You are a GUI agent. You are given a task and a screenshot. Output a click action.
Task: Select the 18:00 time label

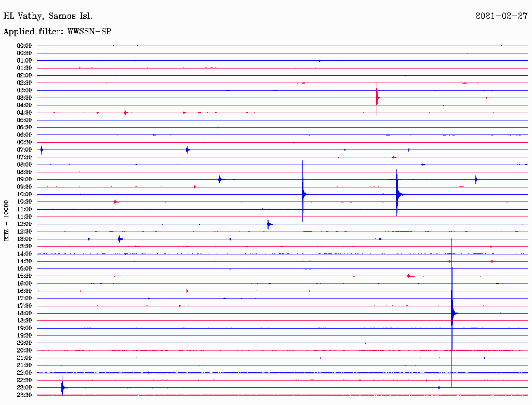[24, 313]
